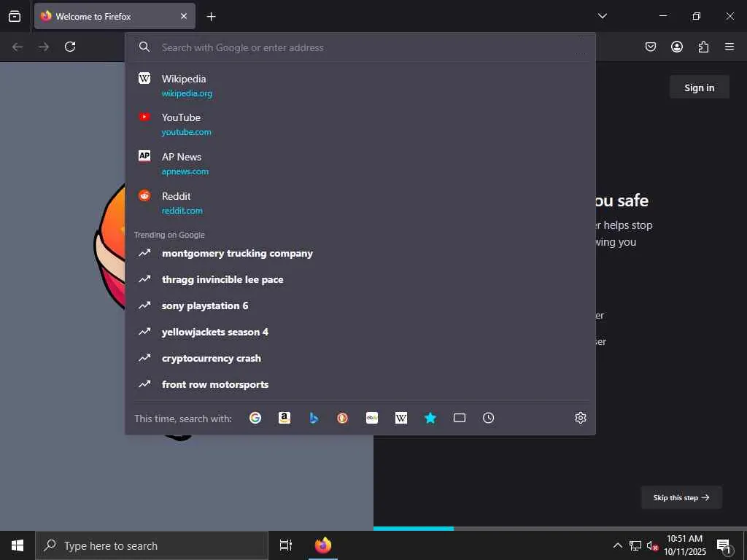
Task: Click the youtube.com URL text
Action: pyautogui.click(x=186, y=132)
